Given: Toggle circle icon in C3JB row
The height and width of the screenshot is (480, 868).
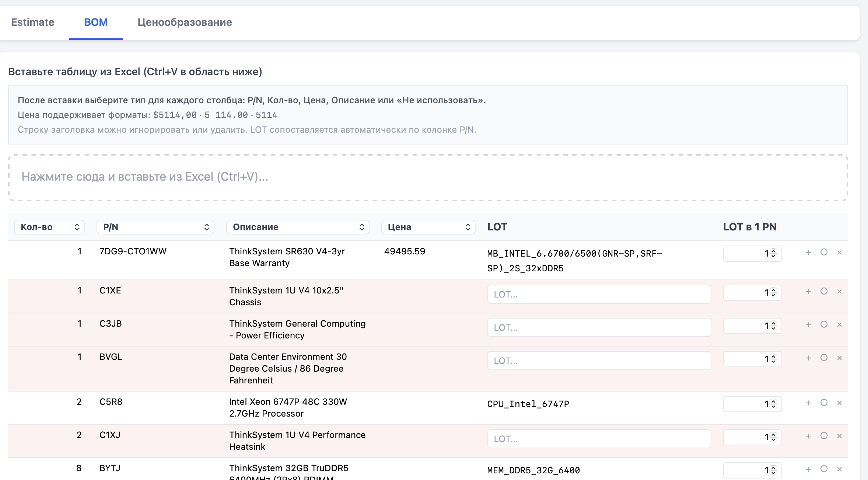Looking at the screenshot, I should click(824, 324).
